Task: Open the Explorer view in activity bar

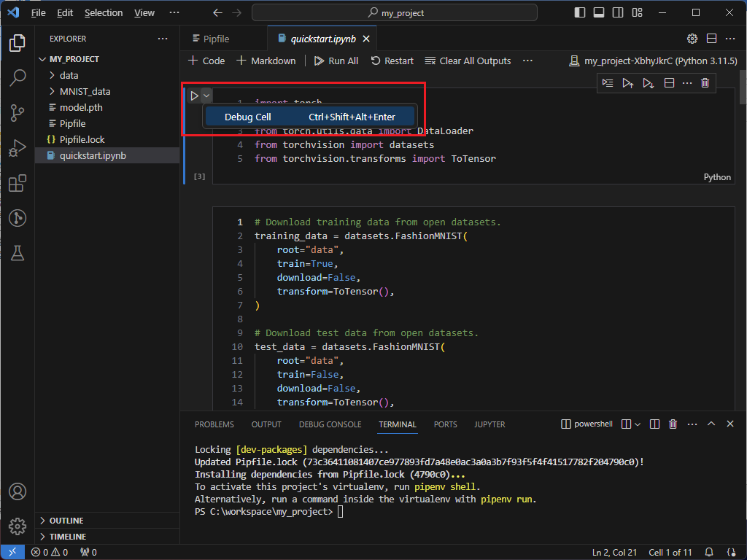Action: coord(18,43)
